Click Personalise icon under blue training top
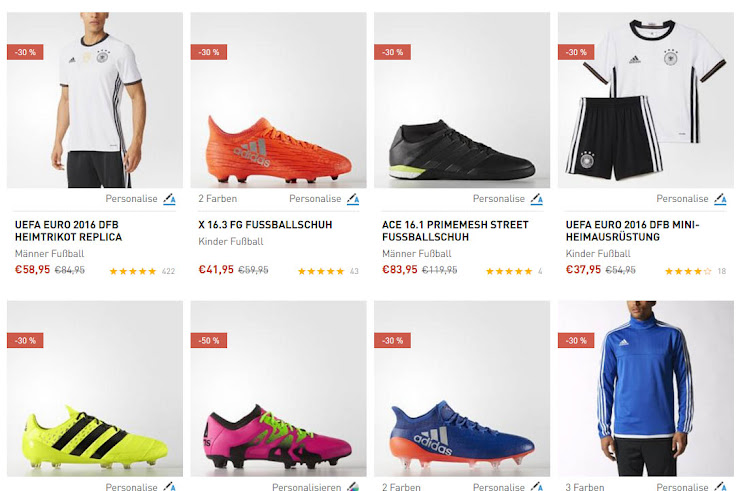 tap(720, 487)
